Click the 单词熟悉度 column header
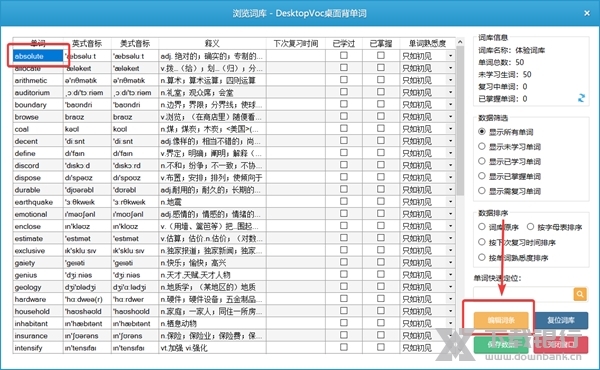 [427, 43]
